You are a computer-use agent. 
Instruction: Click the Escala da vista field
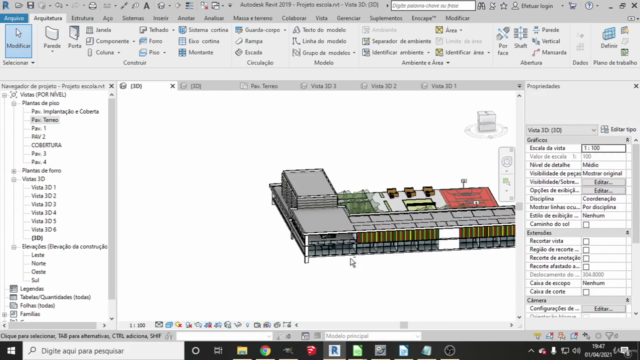click(604, 148)
